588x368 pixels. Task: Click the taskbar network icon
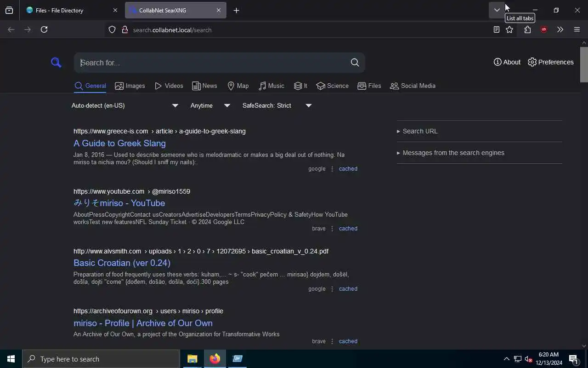pos(517,359)
